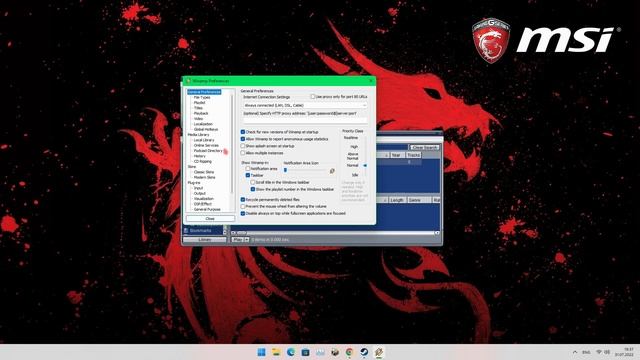Open the Playback preferences page
Viewport: 640px width, 360px height.
201,113
